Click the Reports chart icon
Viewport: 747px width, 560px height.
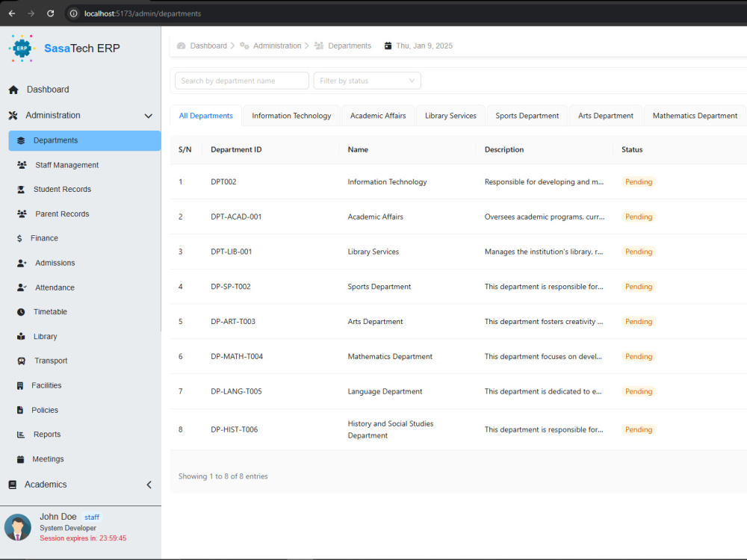21,435
